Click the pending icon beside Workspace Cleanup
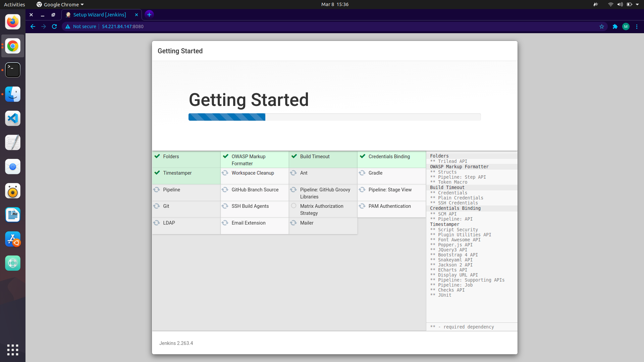The width and height of the screenshot is (644, 362). pos(225,173)
